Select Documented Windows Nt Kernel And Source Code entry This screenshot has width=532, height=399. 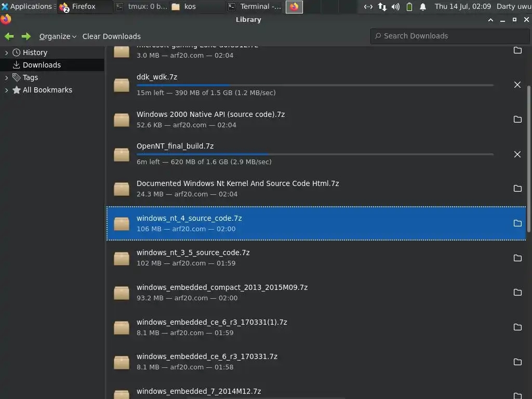316,188
